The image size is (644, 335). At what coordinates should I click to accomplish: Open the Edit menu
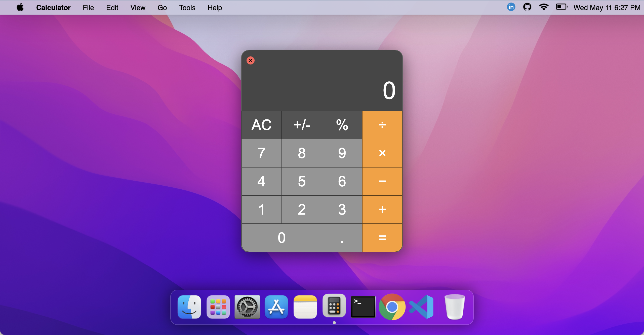(112, 8)
